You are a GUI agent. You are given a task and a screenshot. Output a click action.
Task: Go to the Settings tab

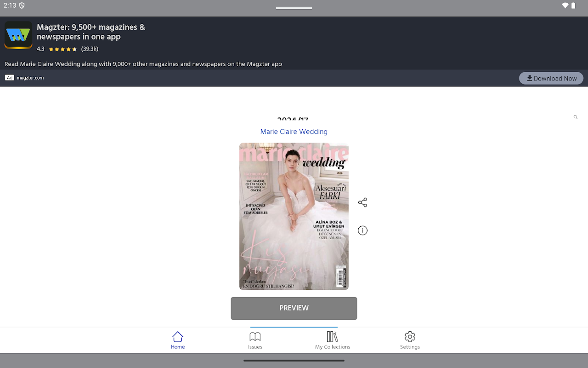point(410,340)
